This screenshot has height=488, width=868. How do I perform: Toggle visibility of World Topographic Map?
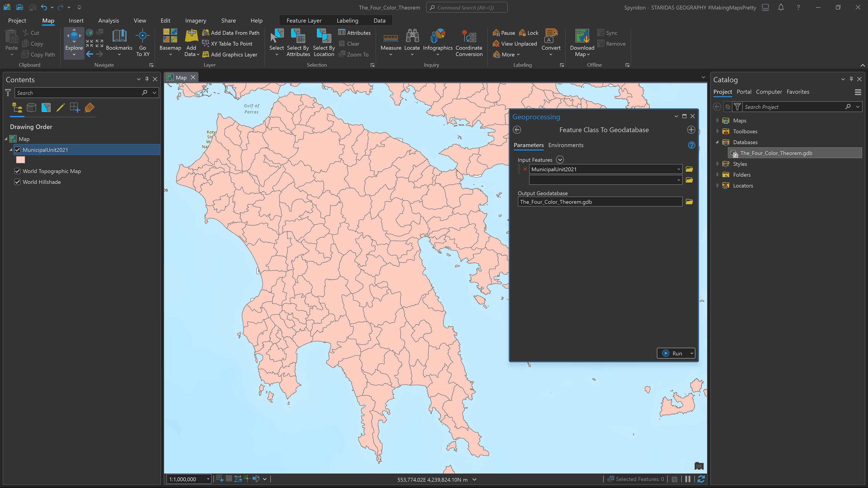click(18, 171)
